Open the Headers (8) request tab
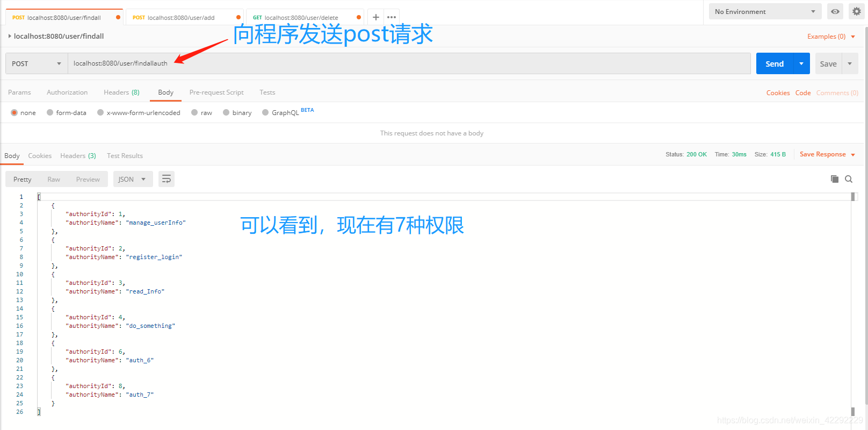 pos(121,92)
